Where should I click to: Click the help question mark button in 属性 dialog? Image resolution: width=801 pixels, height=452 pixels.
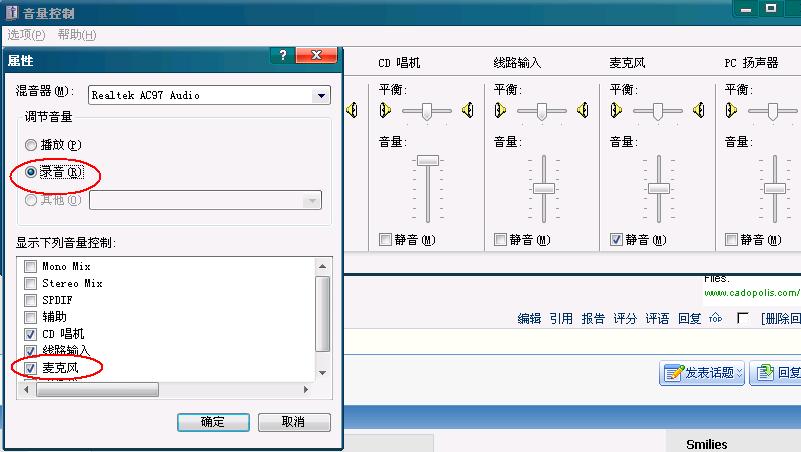(x=282, y=55)
